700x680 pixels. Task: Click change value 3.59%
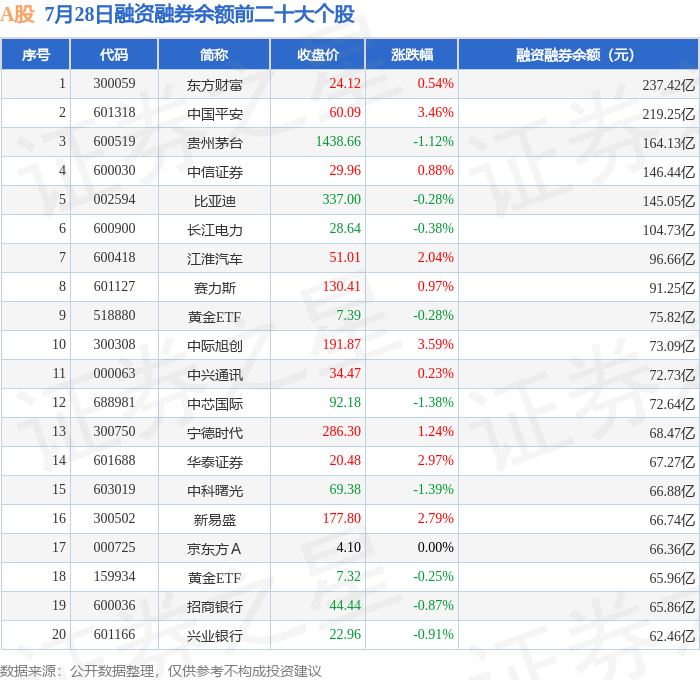click(x=435, y=345)
